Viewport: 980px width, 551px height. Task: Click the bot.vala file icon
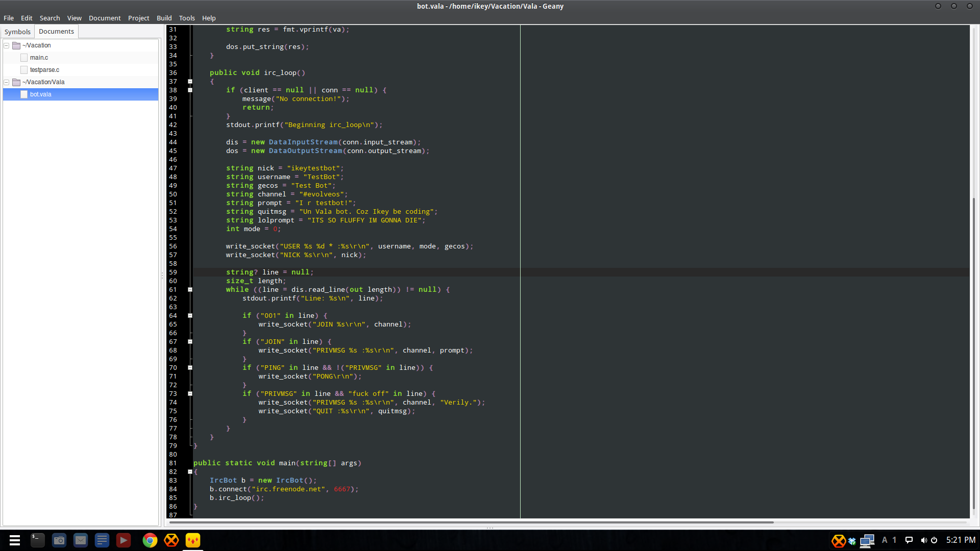(x=24, y=94)
